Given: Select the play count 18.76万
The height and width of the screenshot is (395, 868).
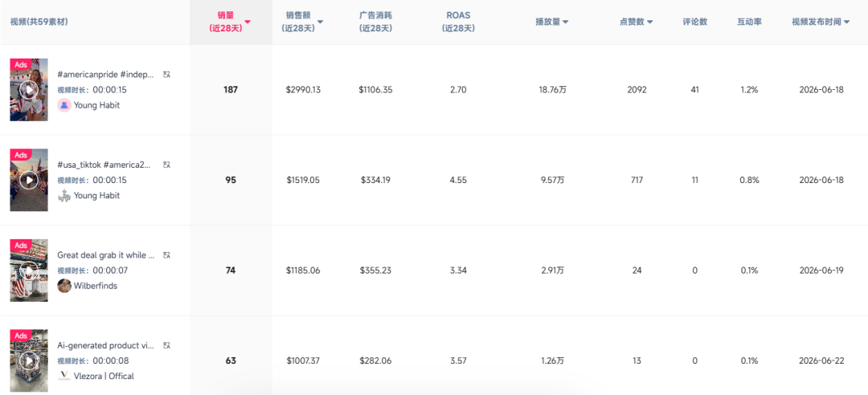Looking at the screenshot, I should 552,90.
